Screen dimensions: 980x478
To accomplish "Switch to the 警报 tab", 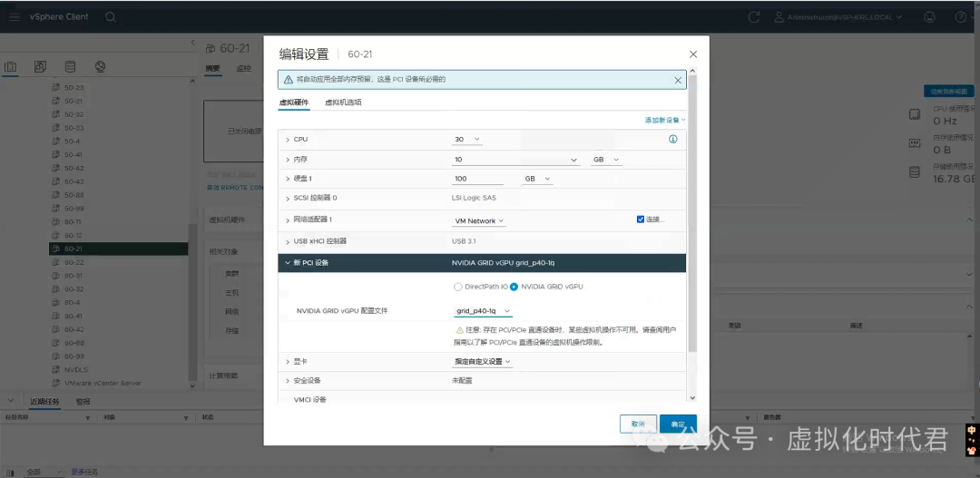I will tap(83, 401).
